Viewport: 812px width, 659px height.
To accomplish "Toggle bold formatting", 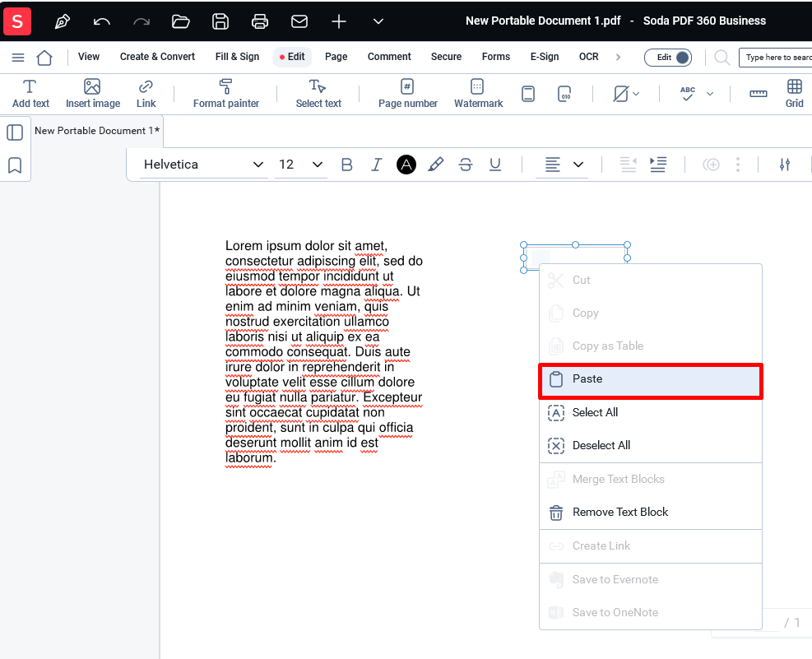I will tap(347, 165).
